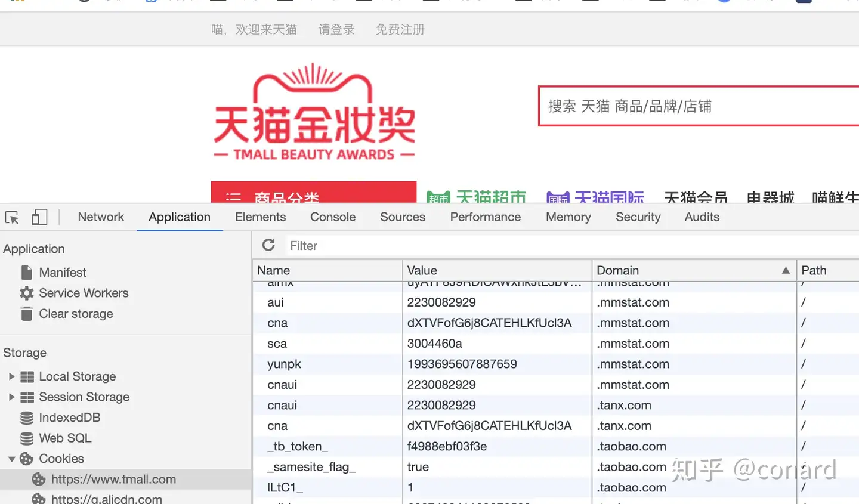Click the cnaui row with domain .mmstat.com
This screenshot has height=504, width=859.
(x=556, y=385)
